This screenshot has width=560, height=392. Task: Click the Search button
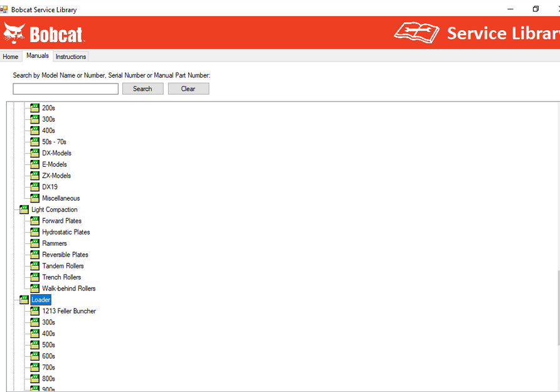coord(143,88)
